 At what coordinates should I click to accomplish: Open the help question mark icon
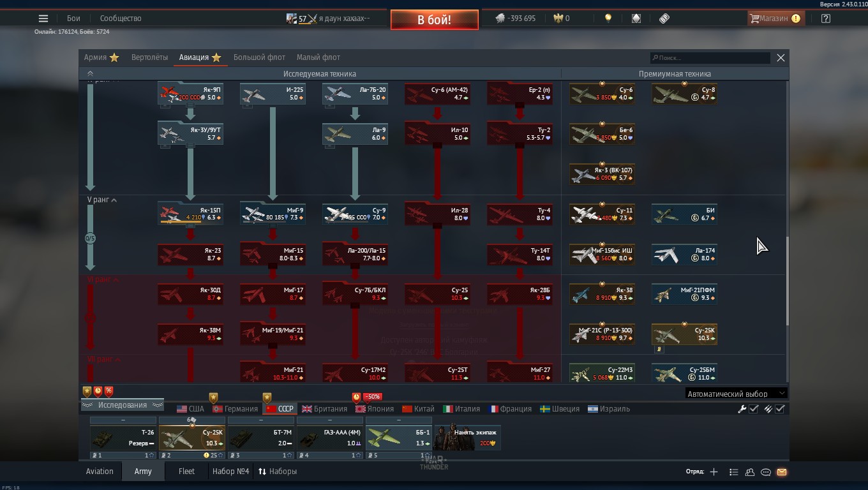(826, 19)
